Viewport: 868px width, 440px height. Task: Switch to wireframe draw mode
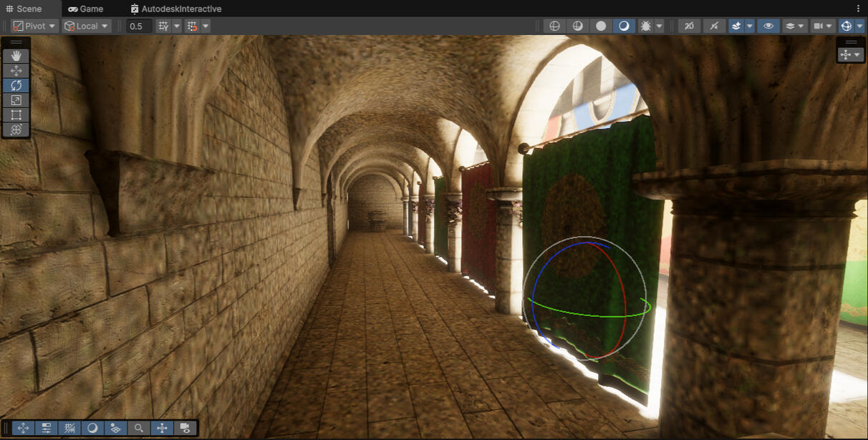click(x=554, y=26)
